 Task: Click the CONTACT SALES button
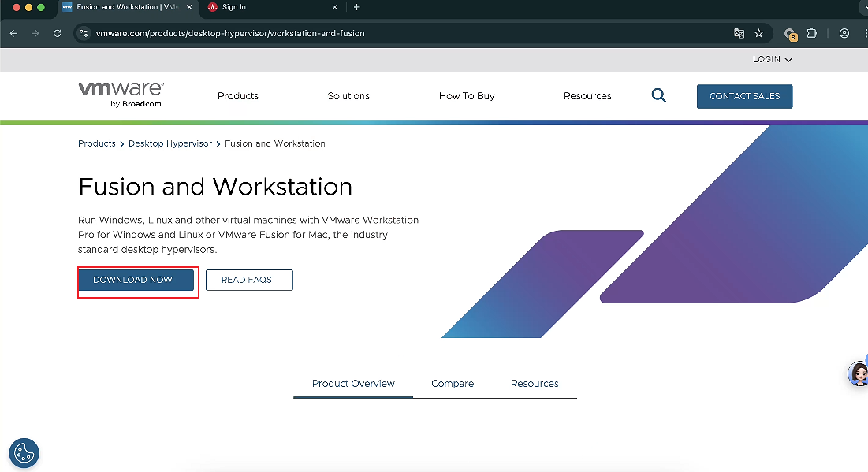tap(744, 96)
